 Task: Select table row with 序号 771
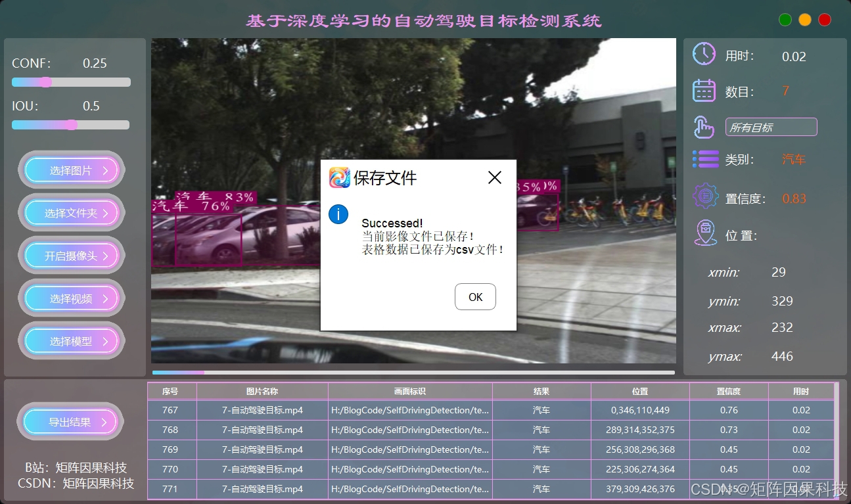click(x=490, y=489)
